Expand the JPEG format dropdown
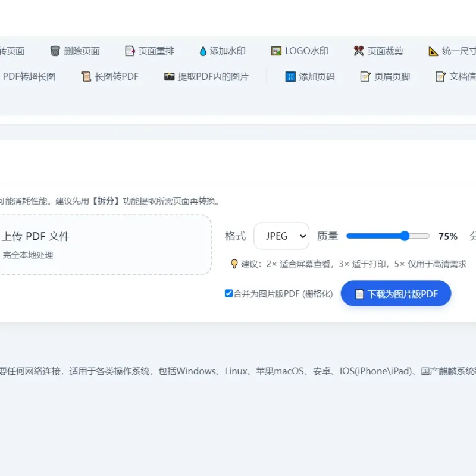Image resolution: width=476 pixels, height=476 pixels. (x=281, y=236)
